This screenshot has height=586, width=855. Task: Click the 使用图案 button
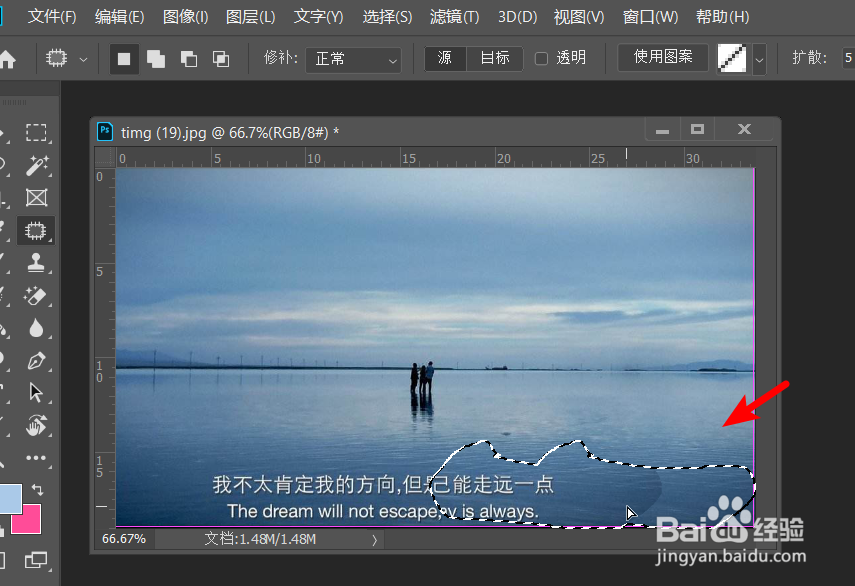point(662,58)
